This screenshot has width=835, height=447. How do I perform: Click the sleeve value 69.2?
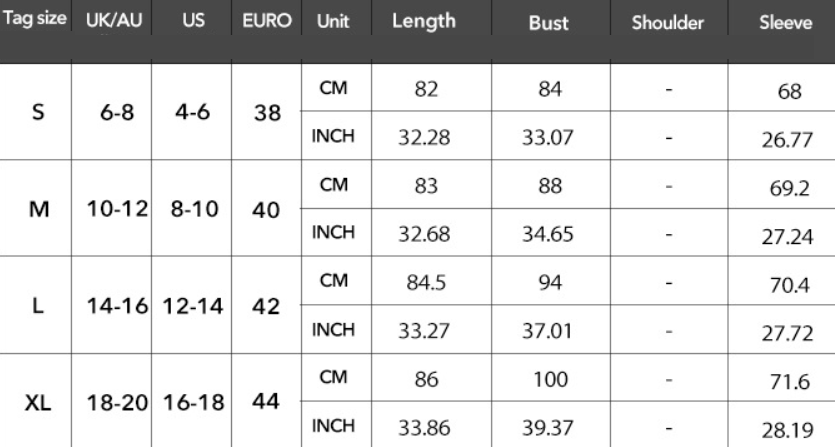(x=790, y=189)
